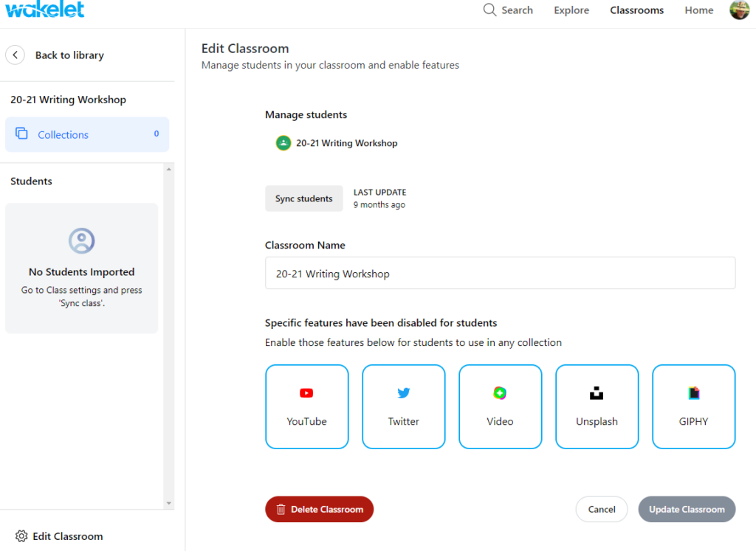This screenshot has width=756, height=551.
Task: Click 'Go to Class settings and press' text
Action: point(81,290)
